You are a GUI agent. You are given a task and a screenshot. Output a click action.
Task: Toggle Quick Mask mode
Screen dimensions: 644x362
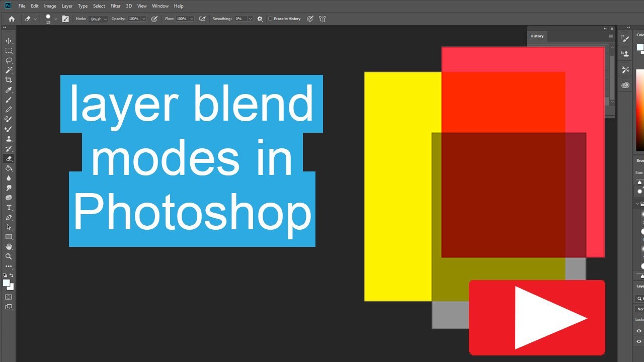(x=9, y=297)
